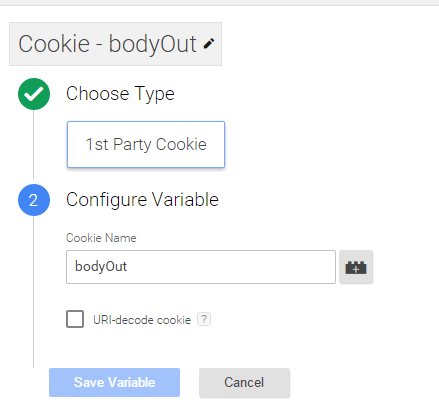Viewport: 439px width, 413px height.
Task: Expand the Configure Variable section heading
Action: click(142, 200)
